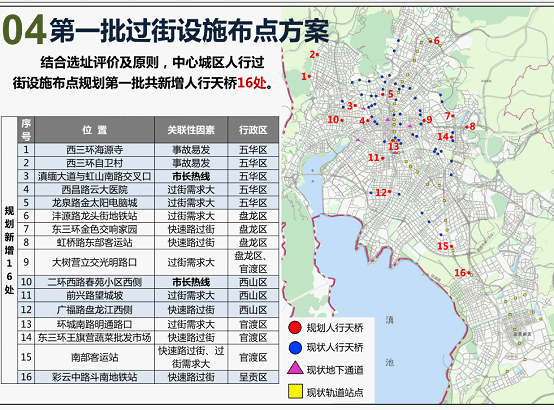Click the slide title 第一批过街设施布点方案

pos(189,30)
